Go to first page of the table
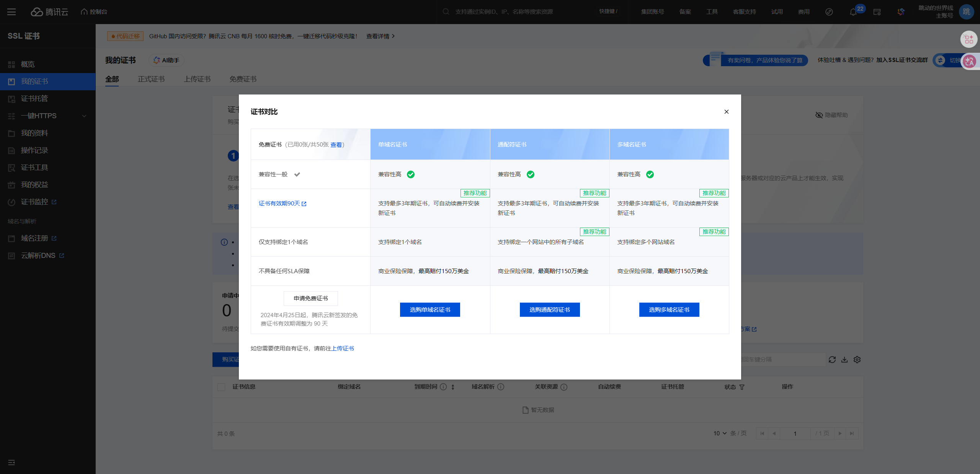The image size is (980, 474). click(x=762, y=433)
